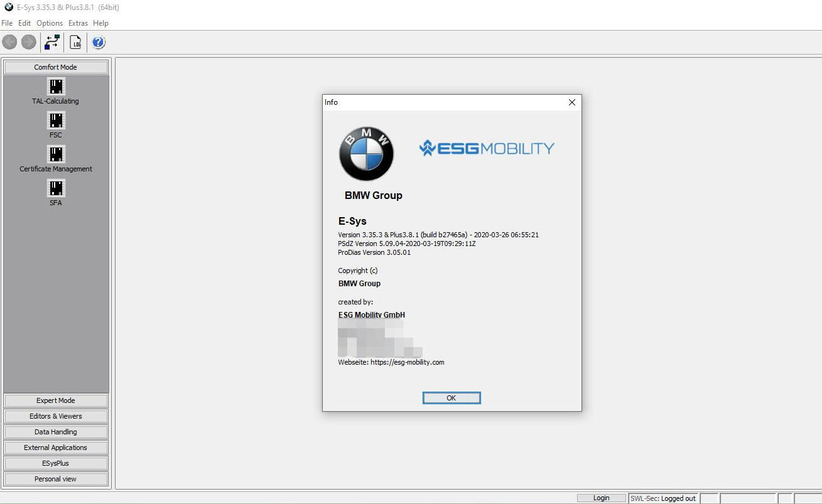Open the Extras menu
The width and height of the screenshot is (822, 504).
[78, 23]
